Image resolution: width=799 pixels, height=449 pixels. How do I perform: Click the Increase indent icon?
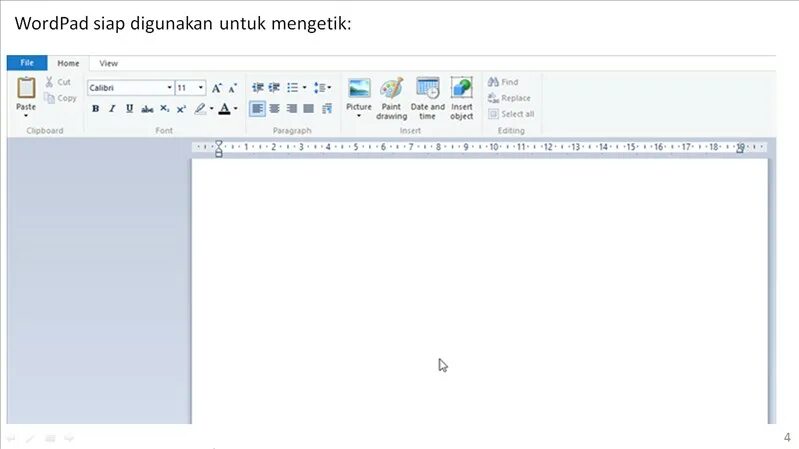coord(274,88)
